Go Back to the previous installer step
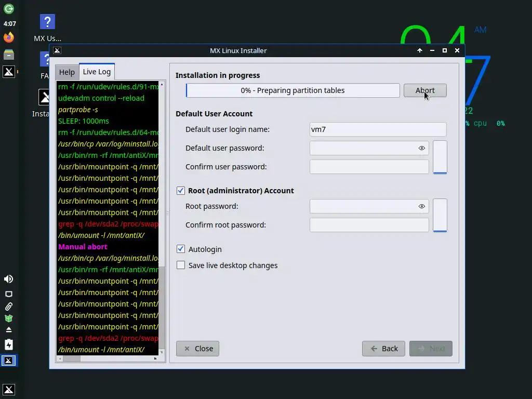532x399 pixels. pyautogui.click(x=383, y=349)
